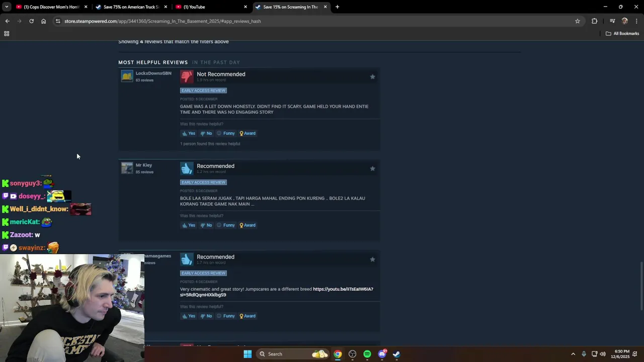Open Chrome from the taskbar
The width and height of the screenshot is (644, 362).
point(338,354)
